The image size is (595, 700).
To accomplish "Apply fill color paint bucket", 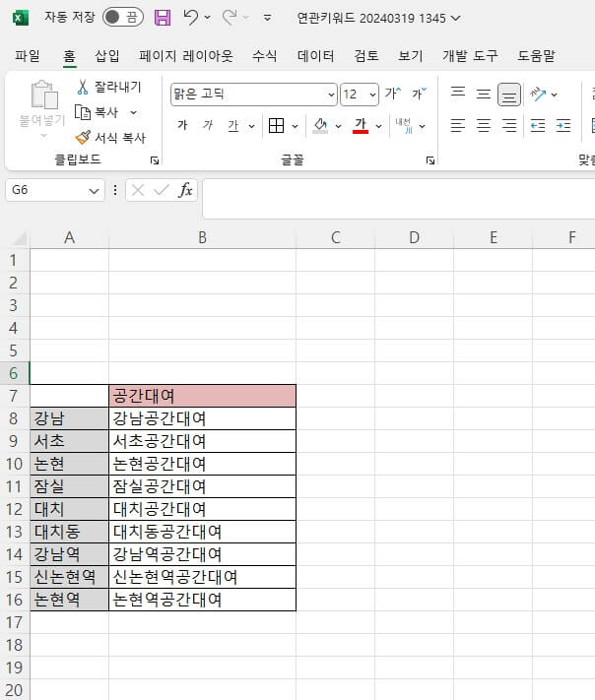I will coord(320,126).
